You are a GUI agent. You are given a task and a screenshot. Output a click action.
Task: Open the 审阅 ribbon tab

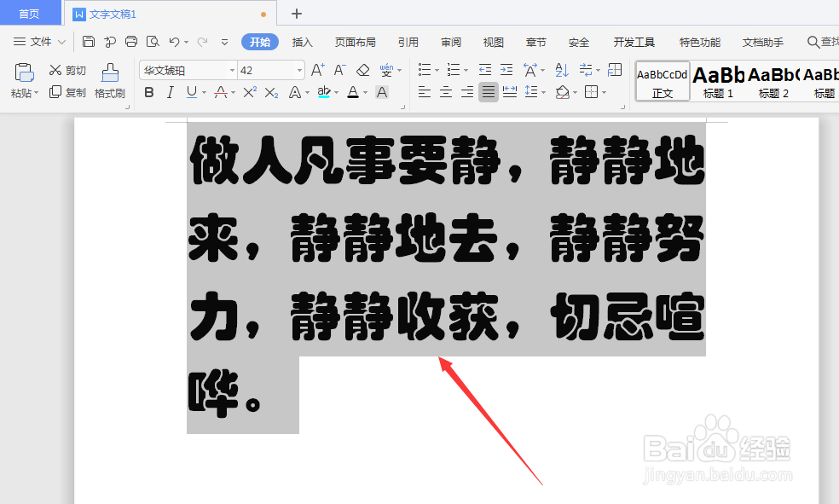click(x=451, y=43)
